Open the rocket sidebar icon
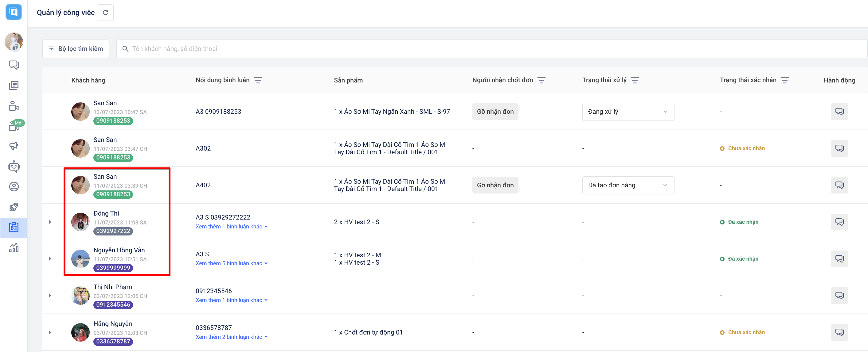Viewport: 868px width, 352px height. click(14, 207)
